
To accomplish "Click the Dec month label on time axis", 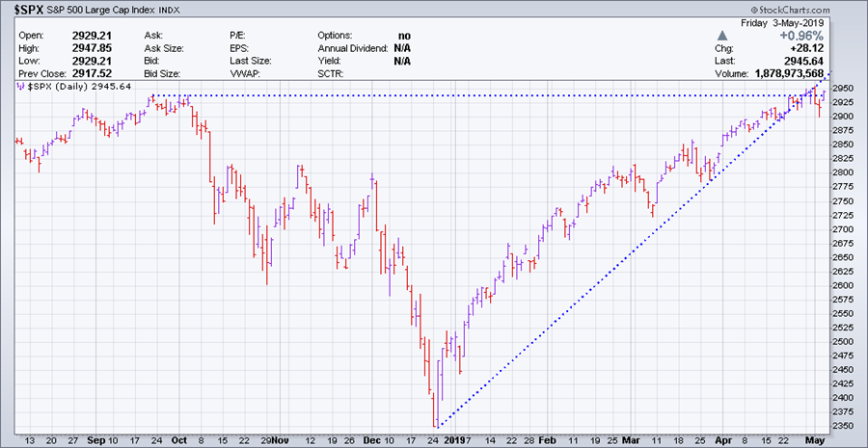I will [373, 439].
